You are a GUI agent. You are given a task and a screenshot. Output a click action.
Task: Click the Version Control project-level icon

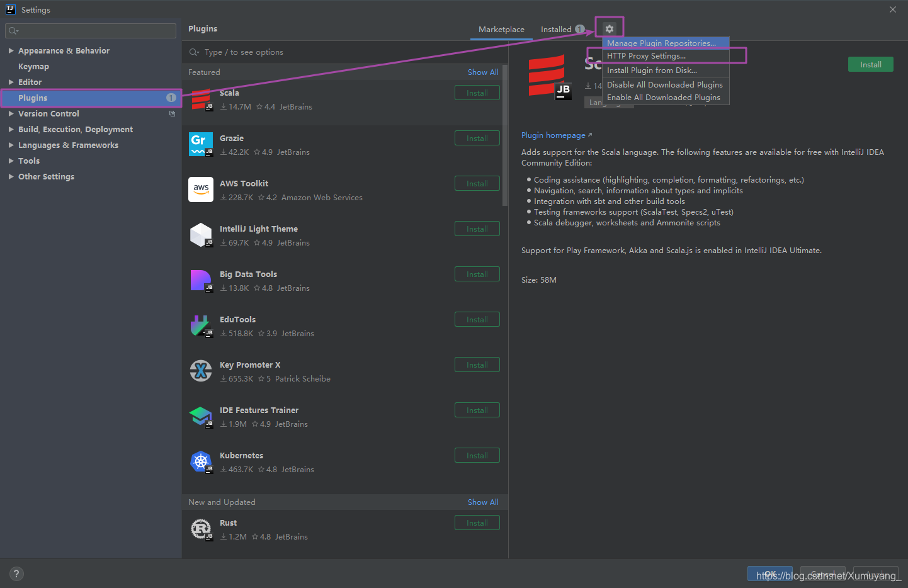172,114
